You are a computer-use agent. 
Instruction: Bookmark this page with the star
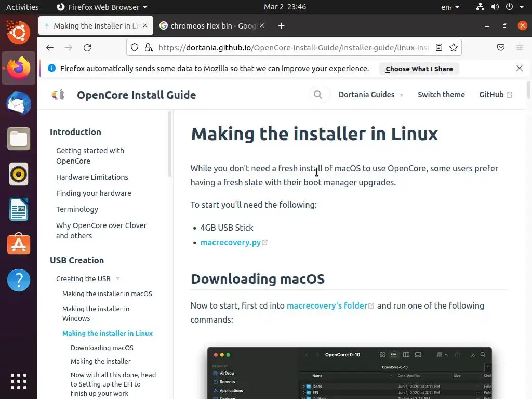click(x=453, y=47)
